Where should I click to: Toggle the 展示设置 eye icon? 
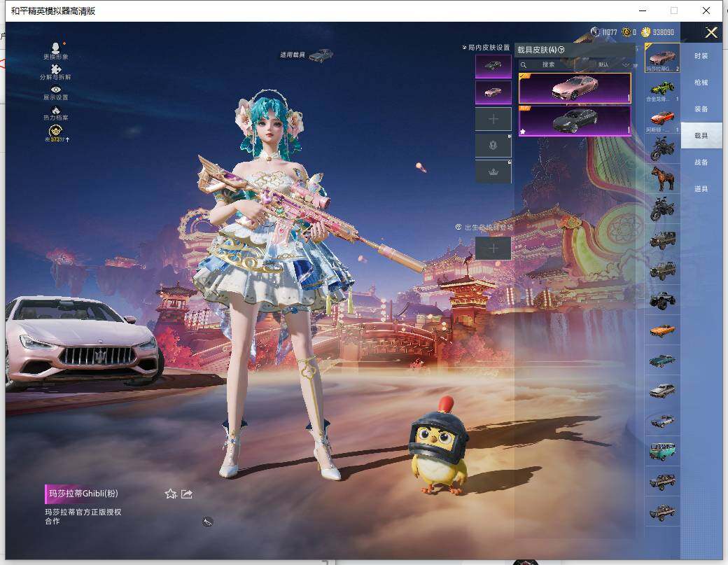pos(56,90)
